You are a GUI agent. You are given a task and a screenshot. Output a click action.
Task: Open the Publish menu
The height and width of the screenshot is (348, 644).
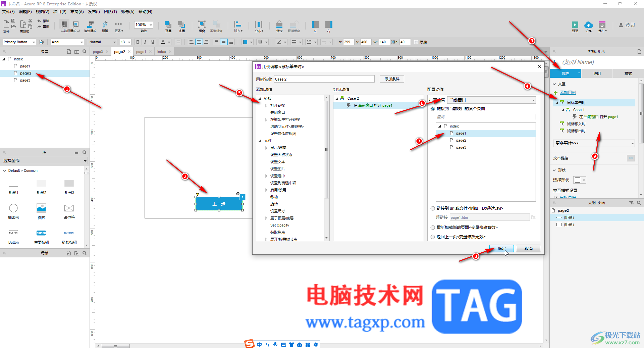tap(94, 12)
